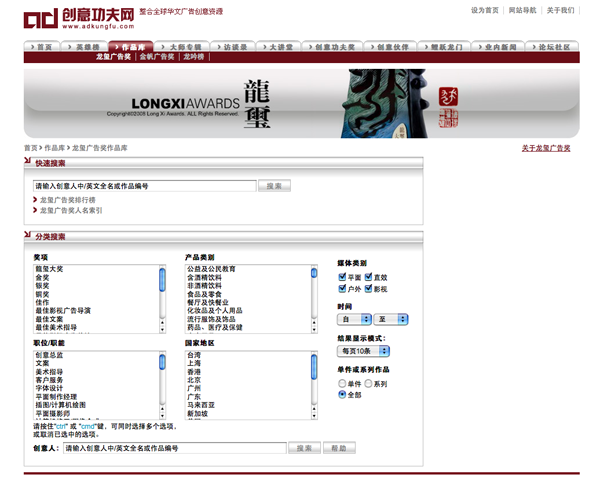The height and width of the screenshot is (478, 600).
Task: Open the 英雄榜 navigation tab
Action: click(84, 47)
